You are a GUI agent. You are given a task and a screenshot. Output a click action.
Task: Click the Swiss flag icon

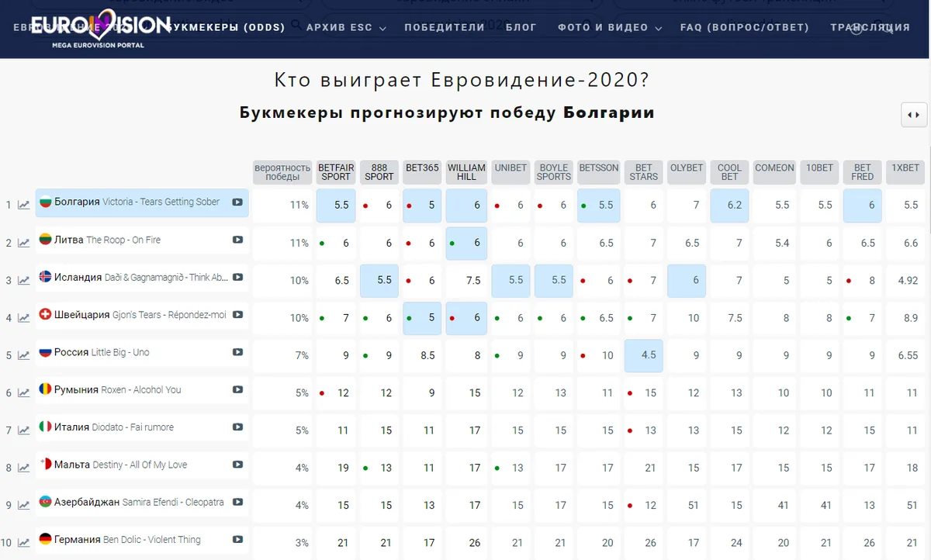click(x=45, y=315)
